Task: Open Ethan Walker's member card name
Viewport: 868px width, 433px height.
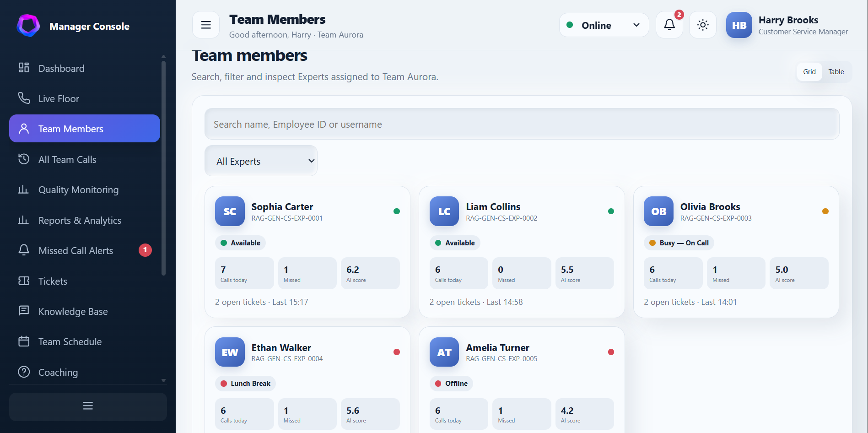Action: 281,348
